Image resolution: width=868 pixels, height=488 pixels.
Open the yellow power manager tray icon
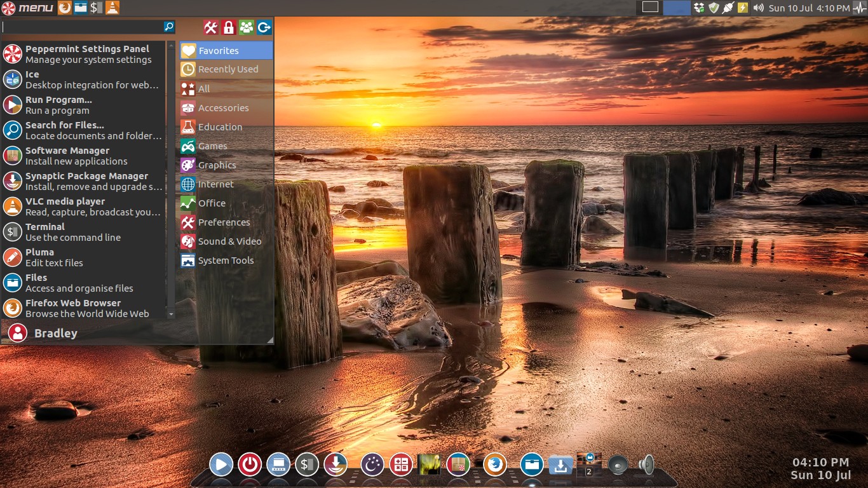tap(742, 8)
